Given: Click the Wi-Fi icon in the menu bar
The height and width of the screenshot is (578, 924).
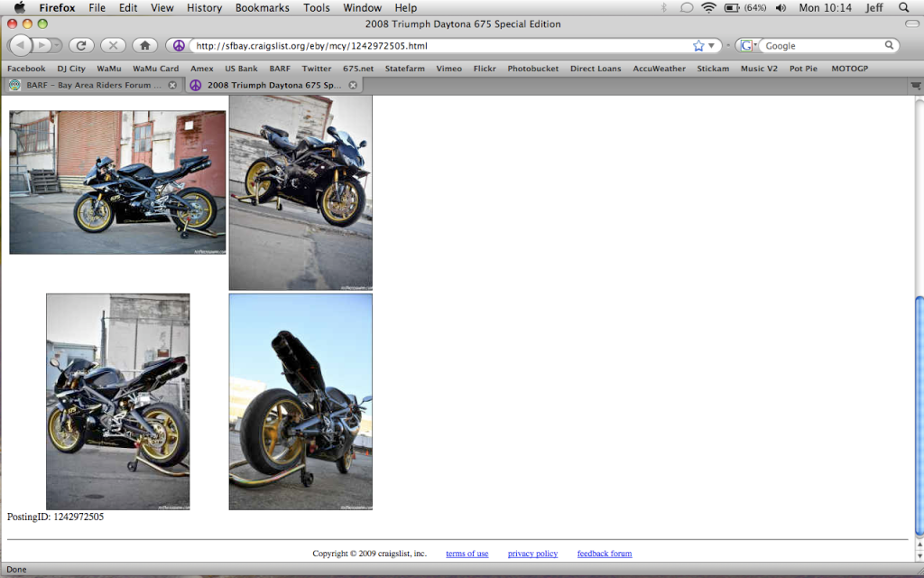Looking at the screenshot, I should click(707, 7).
